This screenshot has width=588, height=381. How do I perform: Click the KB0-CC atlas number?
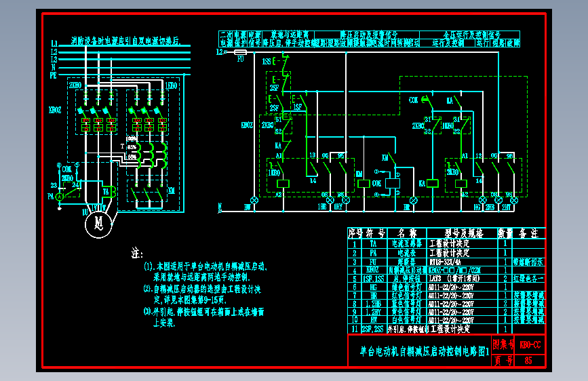point(530,345)
